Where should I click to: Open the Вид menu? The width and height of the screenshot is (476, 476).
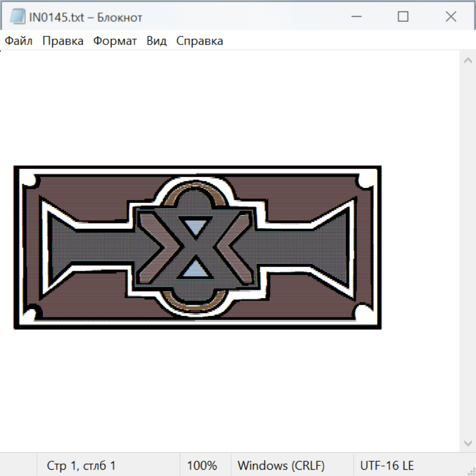(x=156, y=41)
